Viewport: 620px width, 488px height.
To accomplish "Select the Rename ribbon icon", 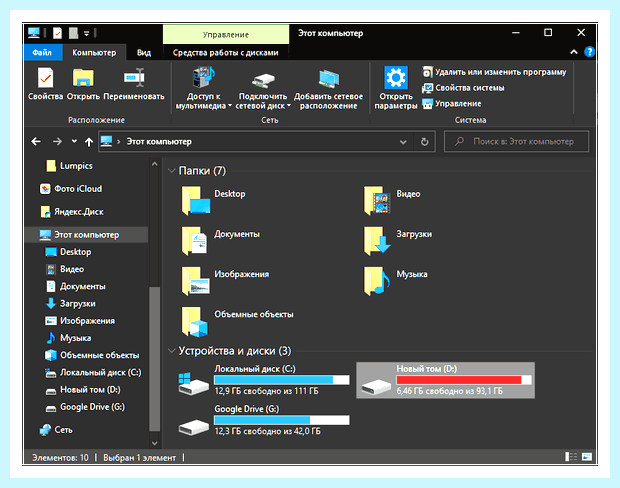I will [x=134, y=78].
